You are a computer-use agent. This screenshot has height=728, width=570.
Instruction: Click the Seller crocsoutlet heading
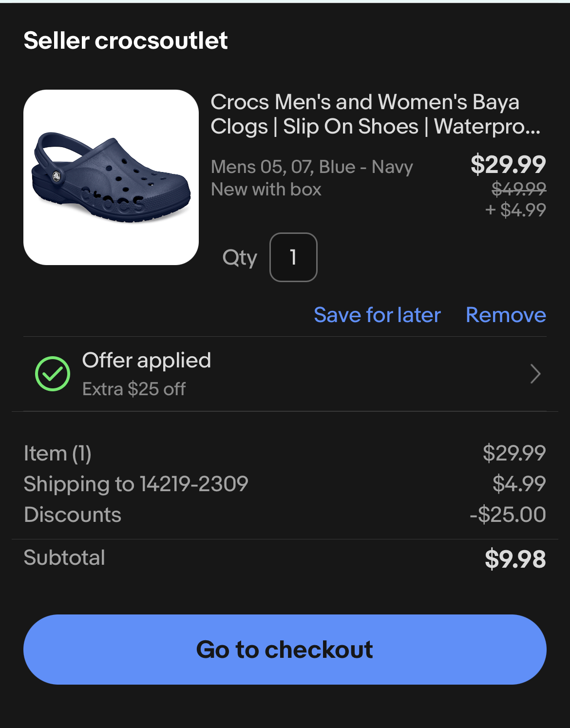(x=125, y=40)
